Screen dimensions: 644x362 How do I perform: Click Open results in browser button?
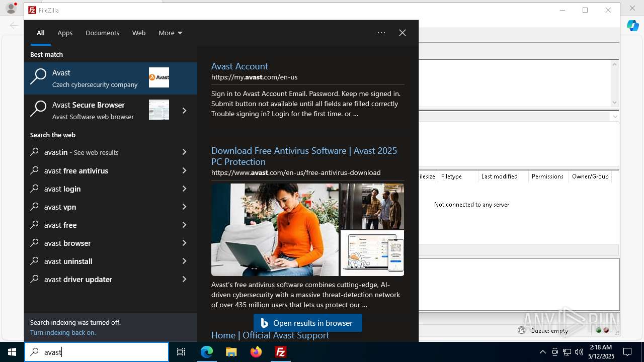click(308, 323)
